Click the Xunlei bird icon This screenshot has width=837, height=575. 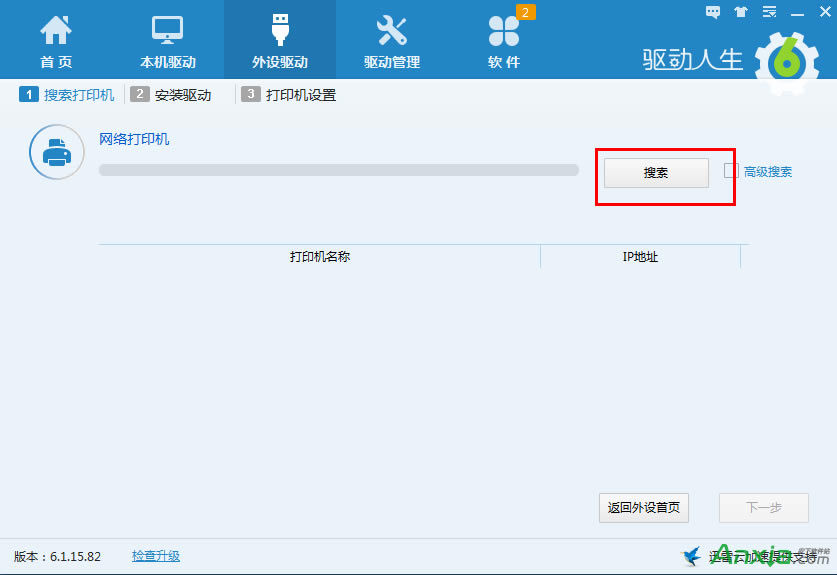pyautogui.click(x=692, y=556)
